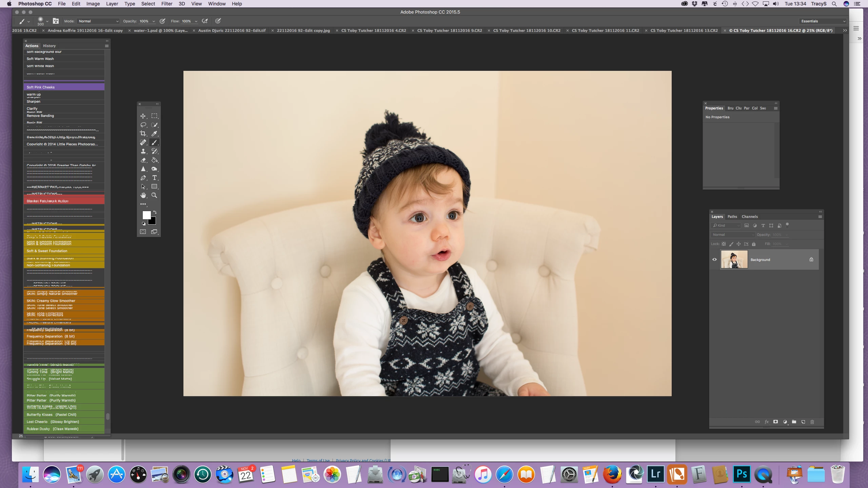
Task: Click the Lasso tool
Action: point(143,125)
